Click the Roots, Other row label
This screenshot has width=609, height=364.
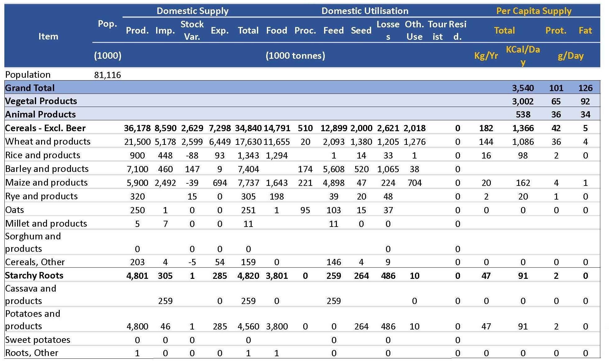tap(32, 353)
